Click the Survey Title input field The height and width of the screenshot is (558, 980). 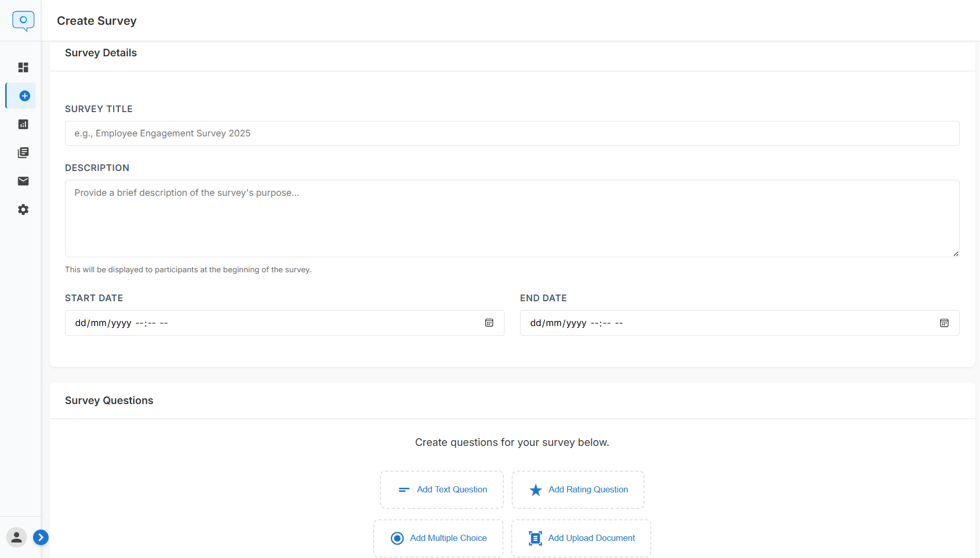click(x=512, y=133)
